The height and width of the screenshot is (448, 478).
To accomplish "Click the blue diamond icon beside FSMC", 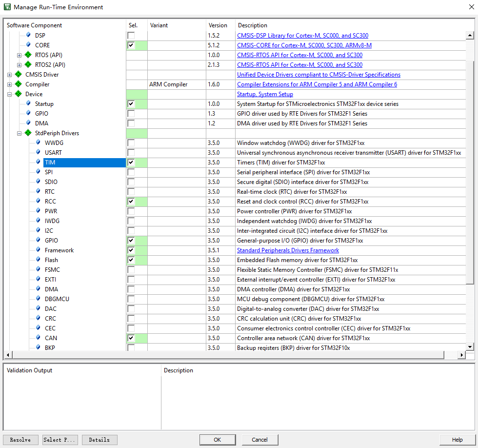I will click(38, 269).
